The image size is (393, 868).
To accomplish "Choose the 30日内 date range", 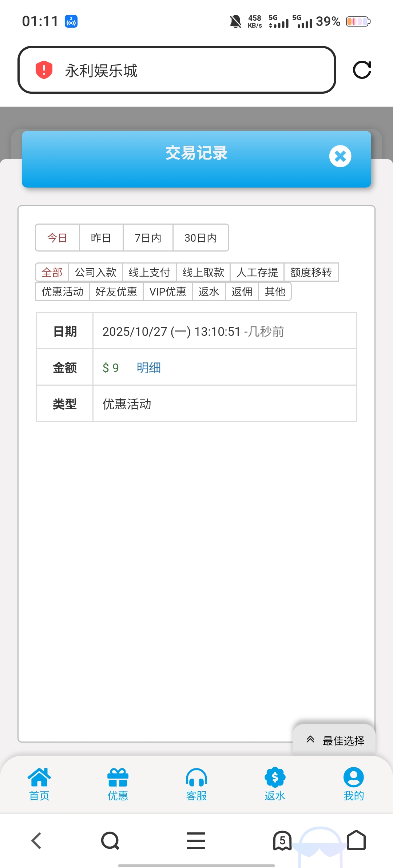I will (201, 238).
